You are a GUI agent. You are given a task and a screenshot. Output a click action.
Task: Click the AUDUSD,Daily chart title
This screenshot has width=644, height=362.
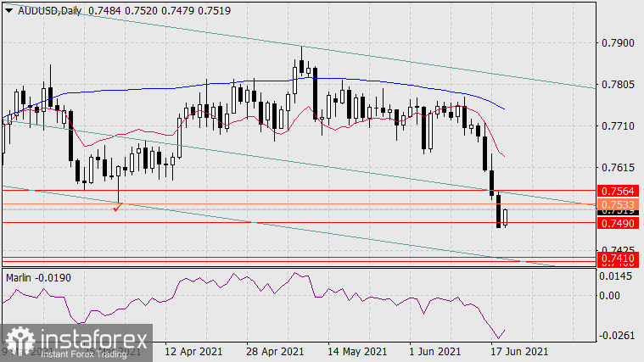coord(50,11)
